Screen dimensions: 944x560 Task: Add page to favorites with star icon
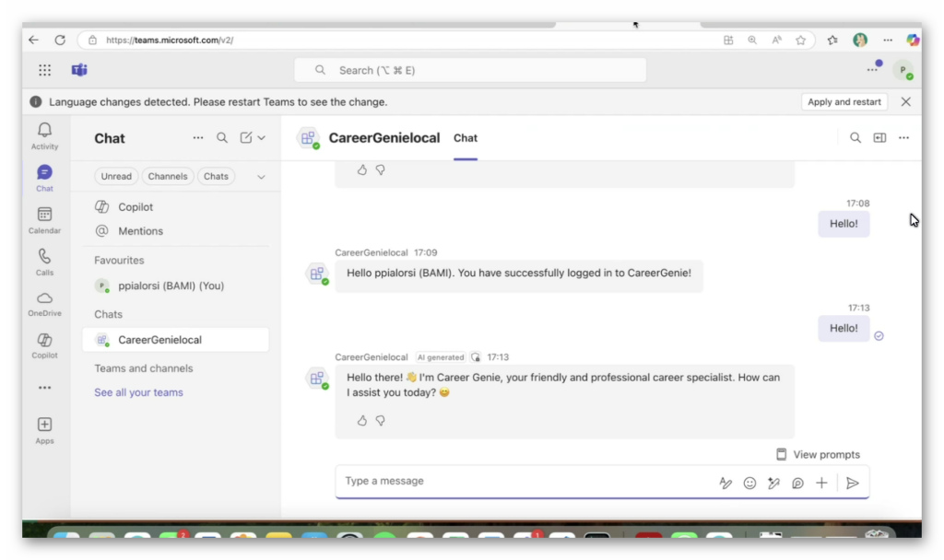tap(800, 41)
